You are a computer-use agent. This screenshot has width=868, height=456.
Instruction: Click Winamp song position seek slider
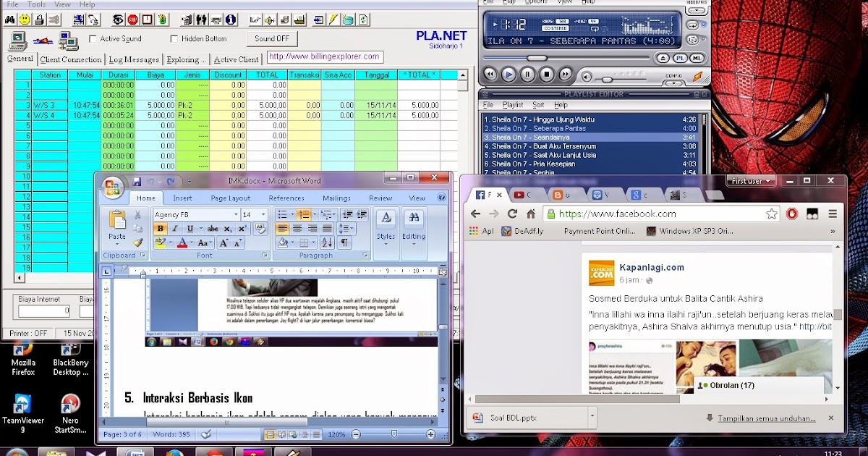[x=537, y=58]
